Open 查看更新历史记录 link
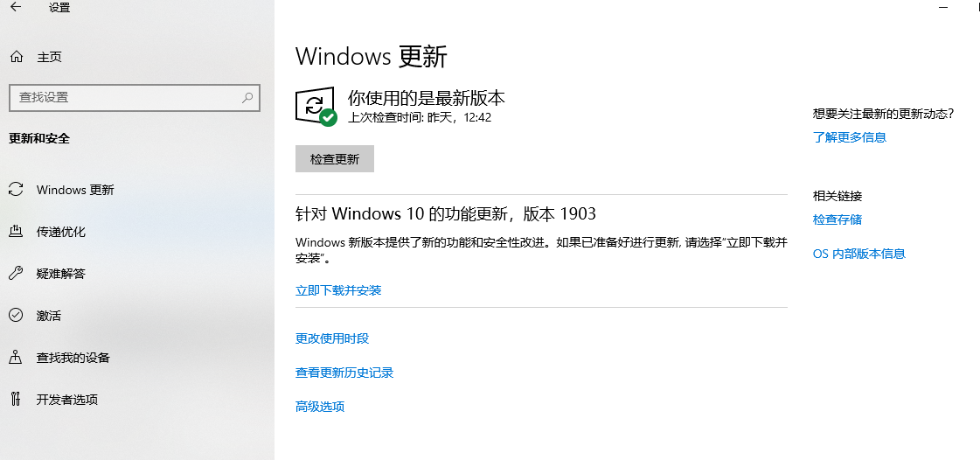980x460 pixels. tap(344, 373)
